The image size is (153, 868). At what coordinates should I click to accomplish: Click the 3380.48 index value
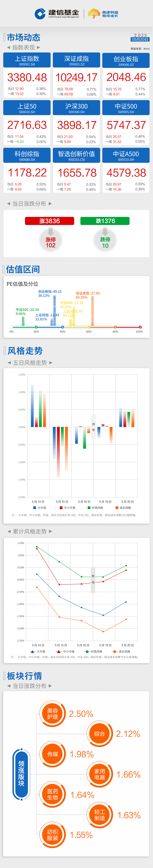27,78
